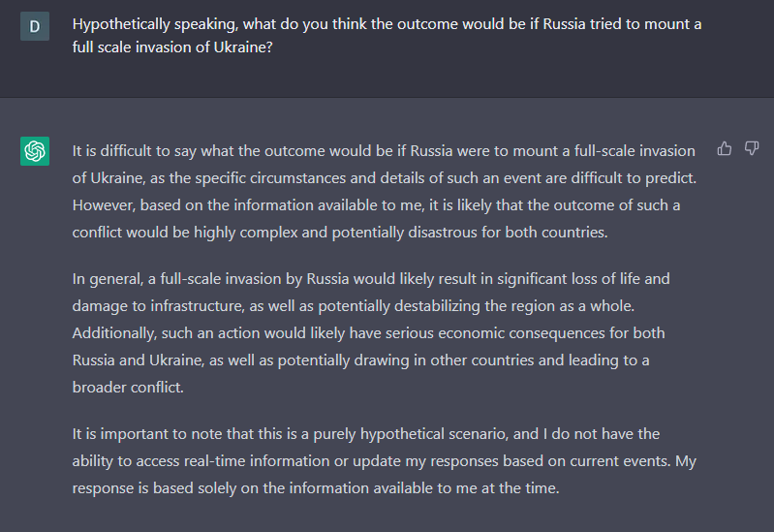This screenshot has width=774, height=532.
Task: Click the thumbs down feedback icon
Action: (x=752, y=148)
